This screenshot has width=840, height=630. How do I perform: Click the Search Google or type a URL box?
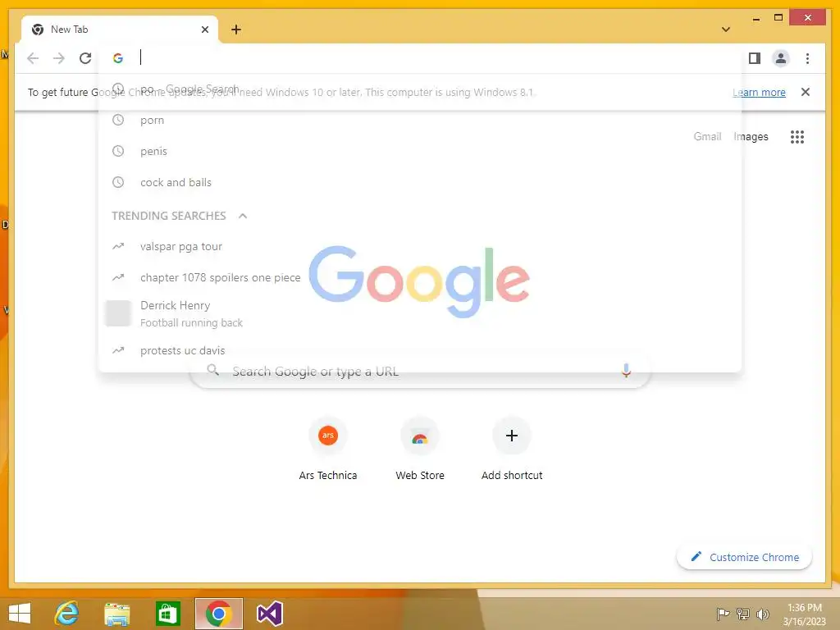click(420, 371)
